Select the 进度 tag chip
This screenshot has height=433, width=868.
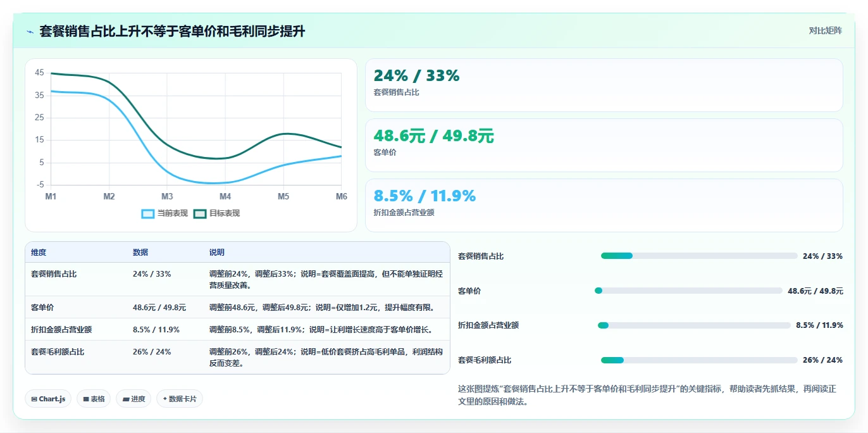[x=133, y=399]
